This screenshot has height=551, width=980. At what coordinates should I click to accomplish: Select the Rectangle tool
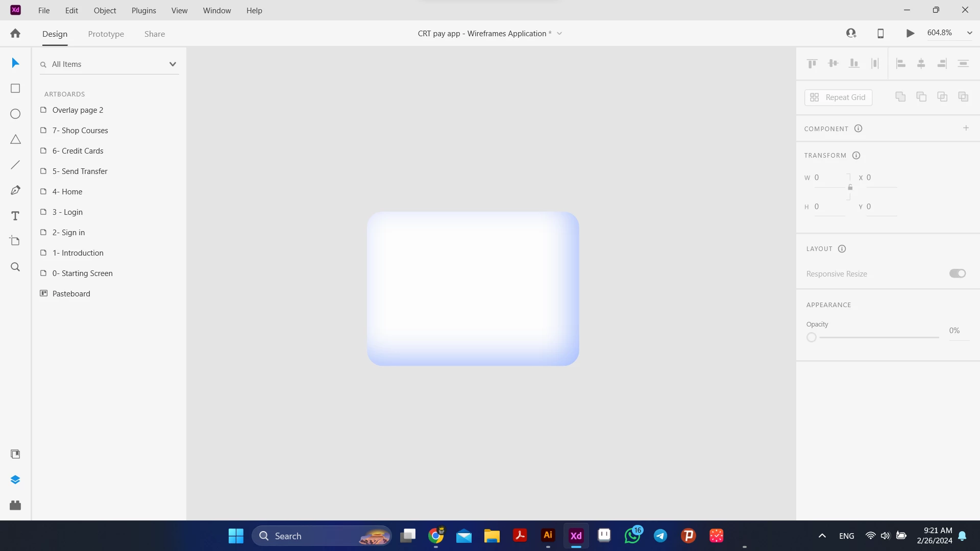pos(15,88)
